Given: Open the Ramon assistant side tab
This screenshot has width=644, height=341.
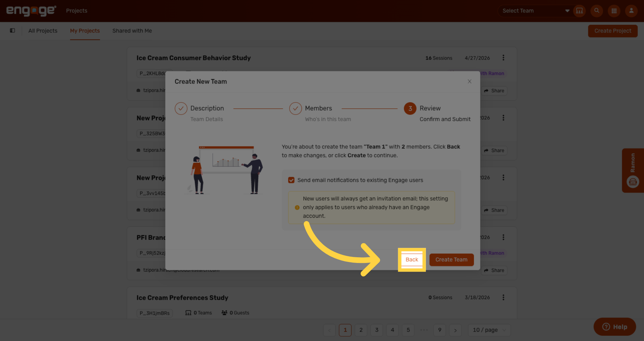Looking at the screenshot, I should tap(633, 170).
